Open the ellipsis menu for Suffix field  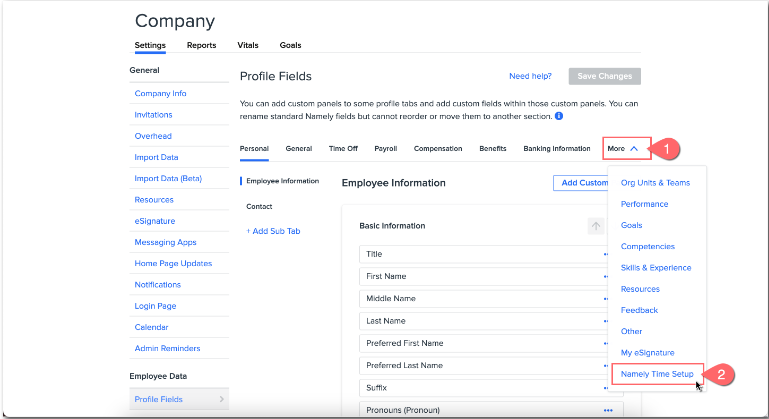point(606,388)
